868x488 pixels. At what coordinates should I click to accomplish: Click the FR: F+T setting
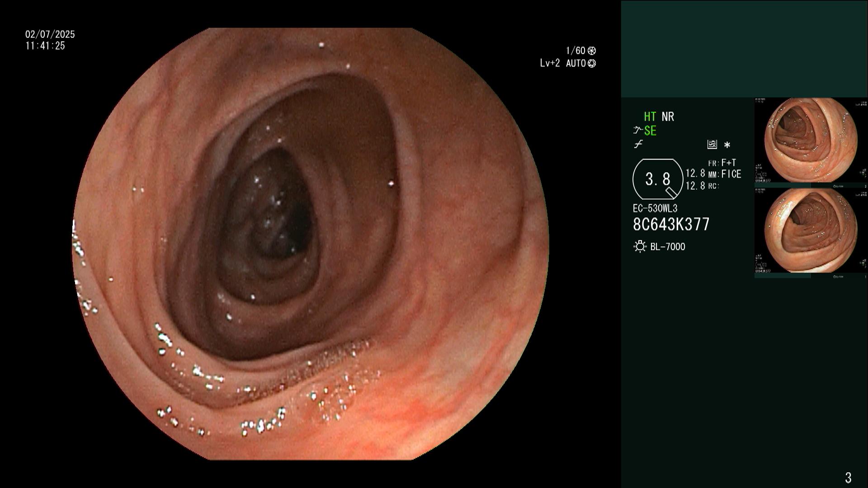click(x=722, y=163)
